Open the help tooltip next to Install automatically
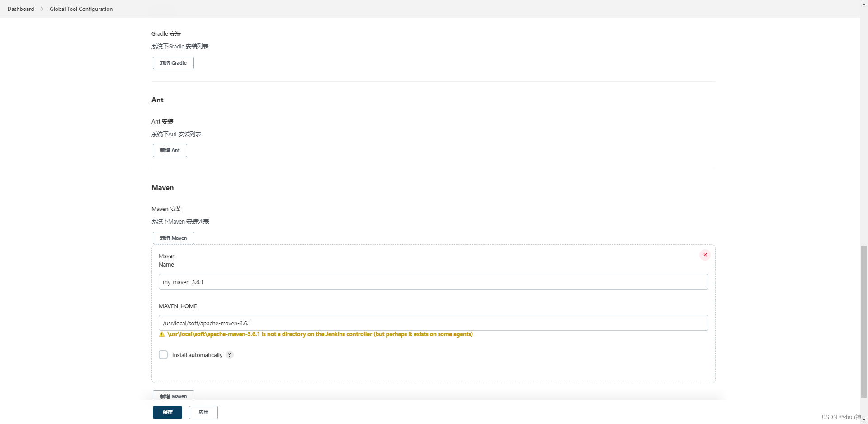Screen dimensions: 868x424 point(229,355)
